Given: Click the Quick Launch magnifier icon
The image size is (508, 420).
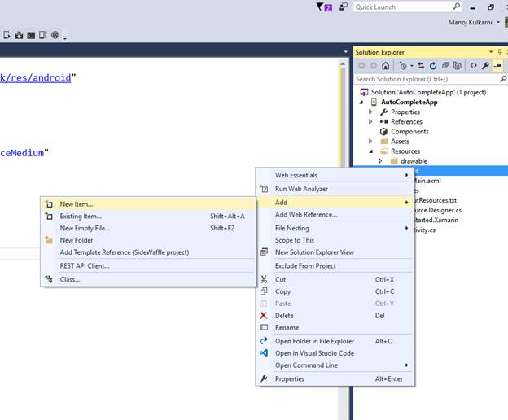Looking at the screenshot, I should coord(456,7).
